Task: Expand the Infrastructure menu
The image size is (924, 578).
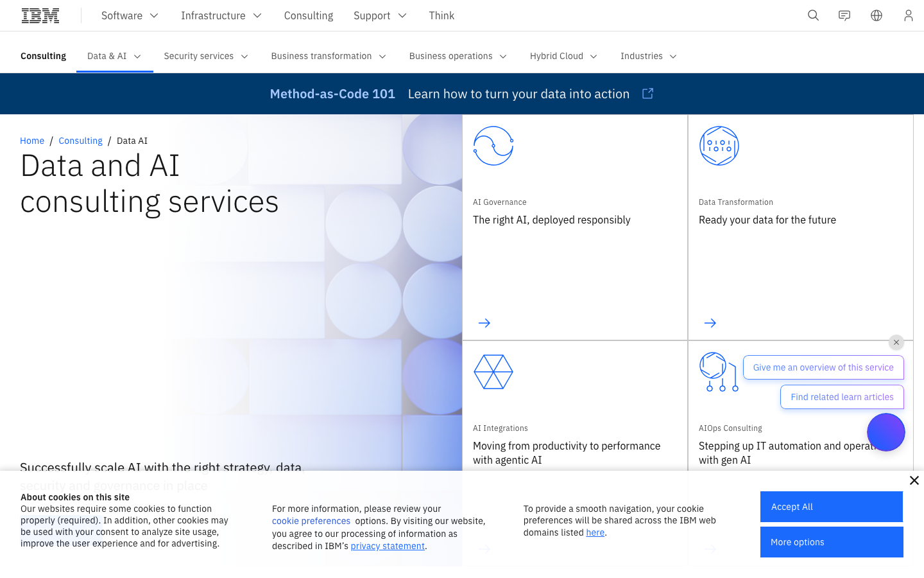Action: (x=221, y=15)
